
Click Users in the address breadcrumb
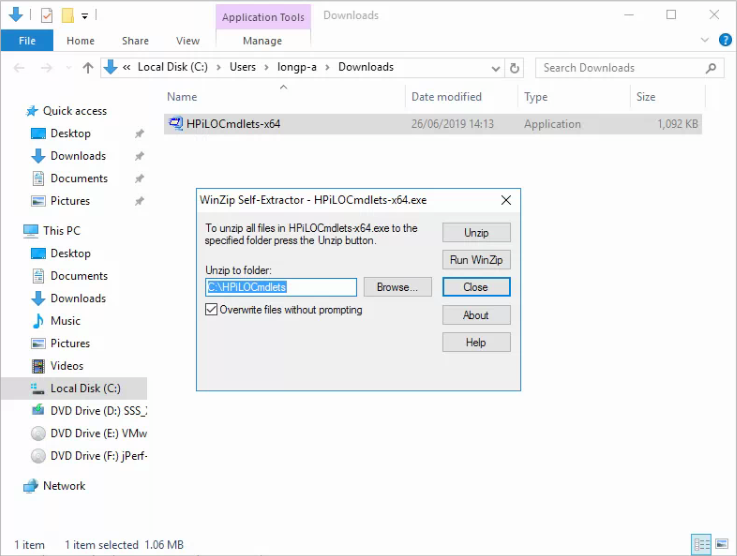click(243, 67)
